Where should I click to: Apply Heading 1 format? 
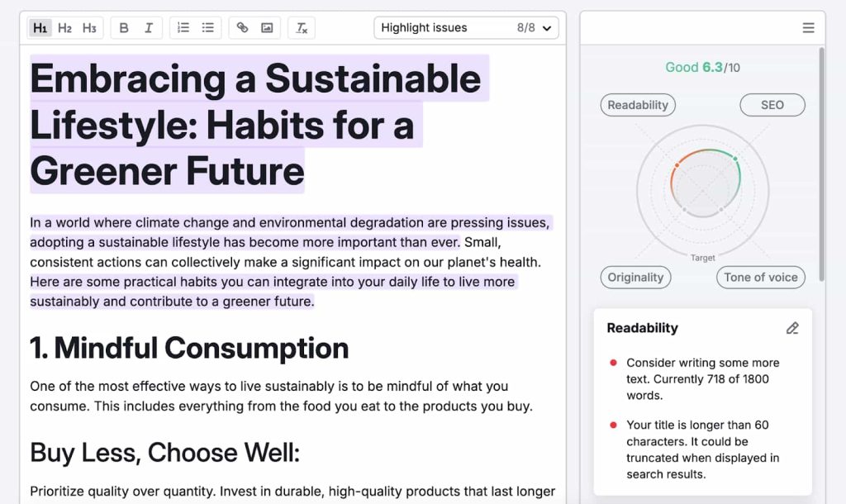pos(40,28)
